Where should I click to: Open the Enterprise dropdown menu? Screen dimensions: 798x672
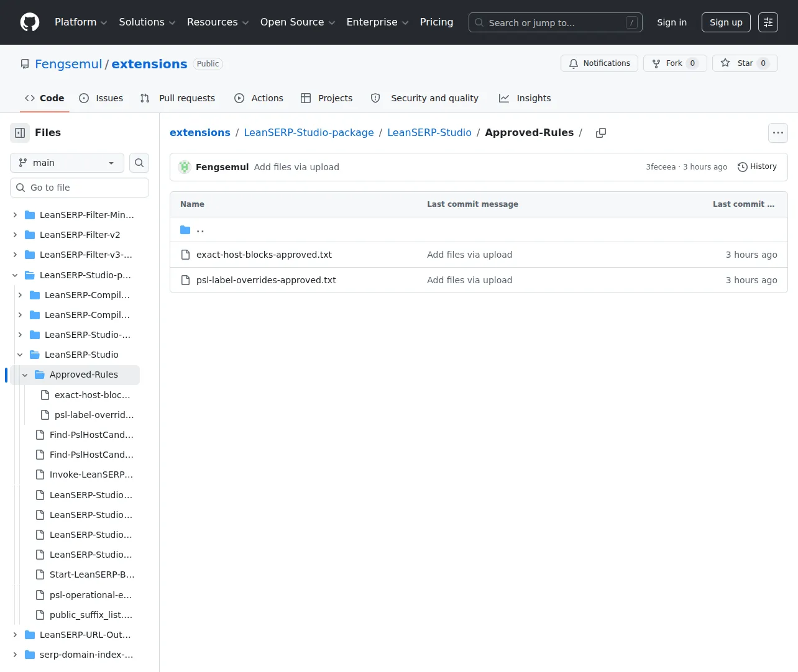point(378,22)
